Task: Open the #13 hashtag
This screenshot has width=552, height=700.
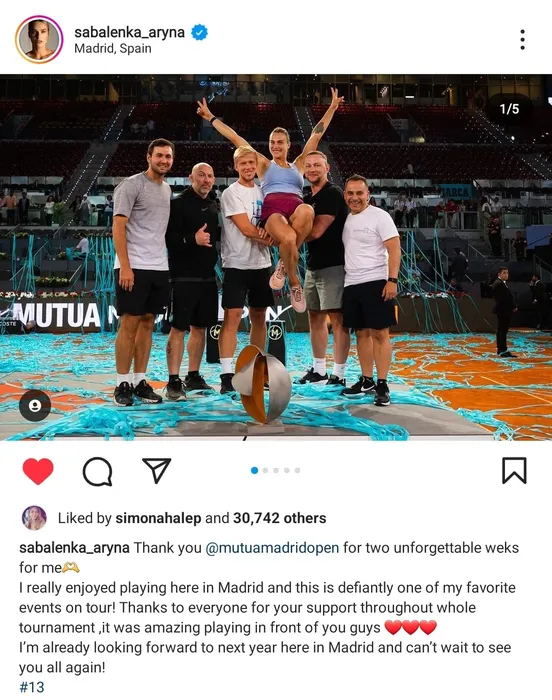Action: (32, 687)
